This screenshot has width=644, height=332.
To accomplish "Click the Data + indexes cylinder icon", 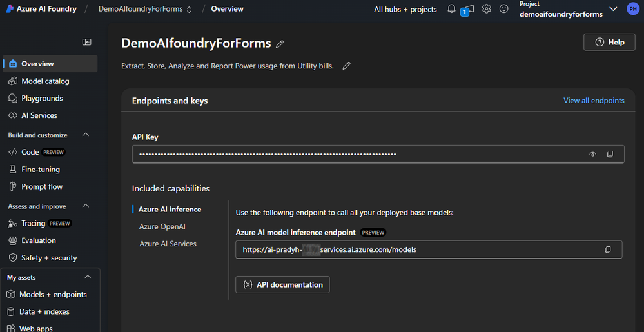I will (x=11, y=311).
